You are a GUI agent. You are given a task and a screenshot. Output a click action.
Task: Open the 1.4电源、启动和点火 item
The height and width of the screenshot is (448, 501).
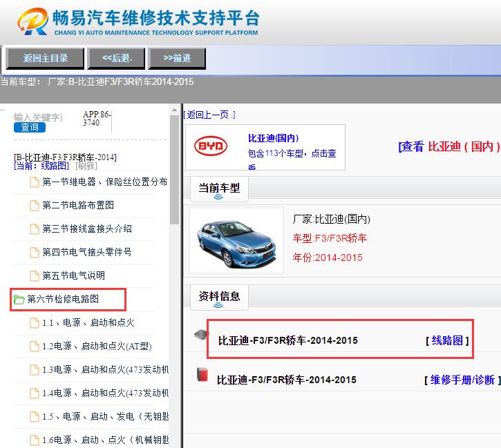[106, 393]
